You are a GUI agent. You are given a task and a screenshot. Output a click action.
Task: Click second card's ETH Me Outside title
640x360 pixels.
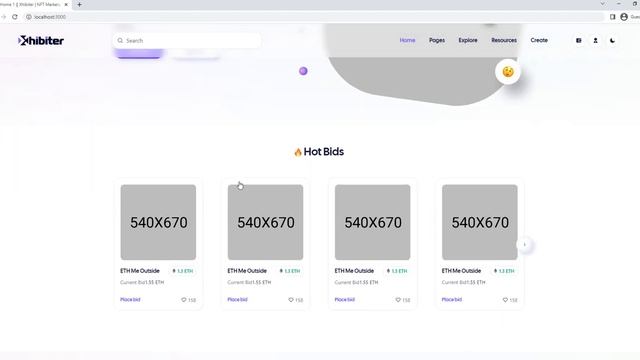coord(247,271)
